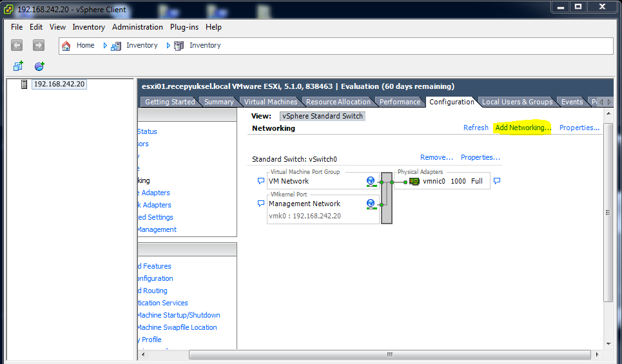Open the Time Configuration software link
This screenshot has height=364, width=622.
point(155,278)
